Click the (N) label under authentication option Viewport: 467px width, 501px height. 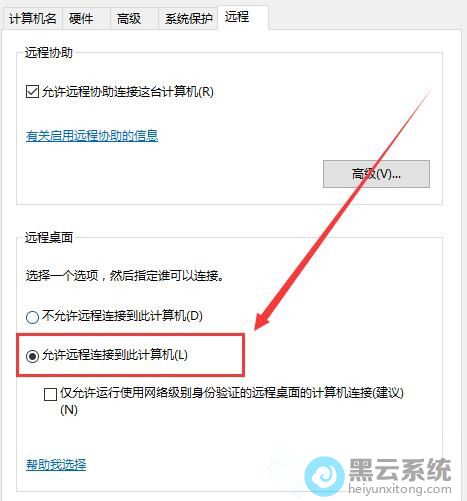coord(69,409)
